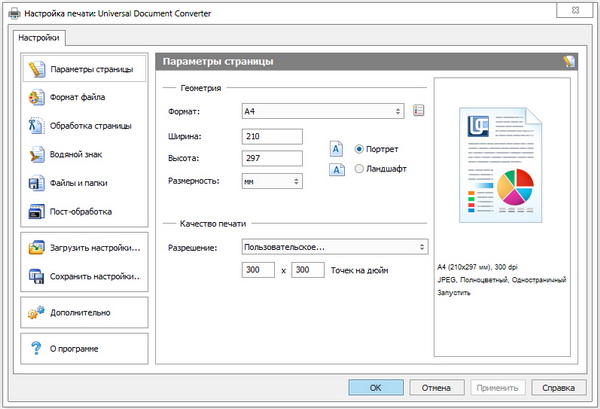Click the Параметры страницы sidebar icon
Screen dimensions: 600x409
(x=37, y=70)
